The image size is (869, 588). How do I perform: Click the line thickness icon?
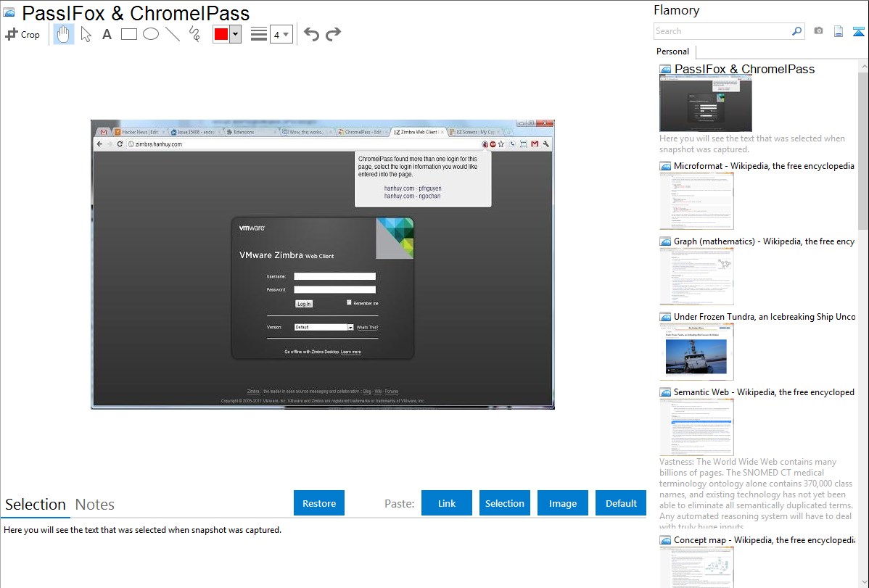coord(259,34)
